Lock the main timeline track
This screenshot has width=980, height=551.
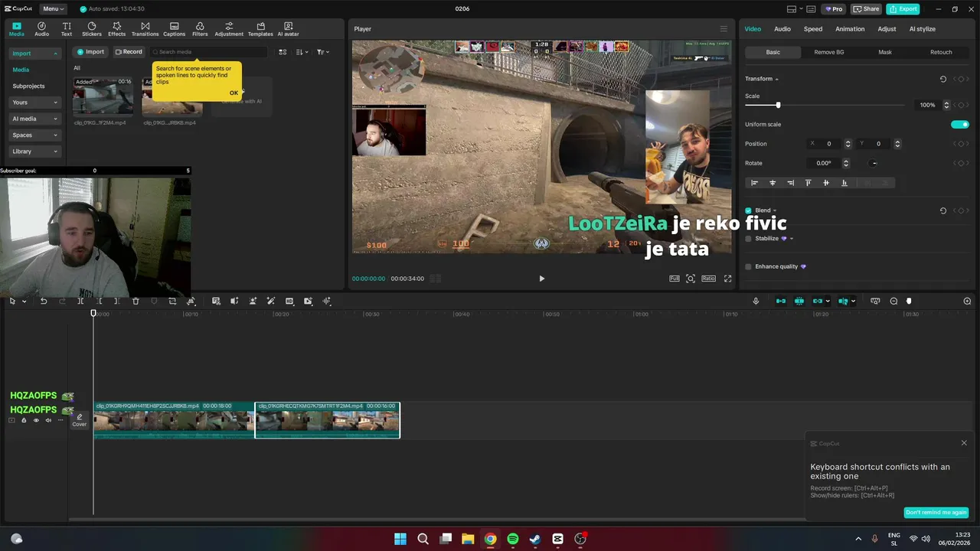24,420
